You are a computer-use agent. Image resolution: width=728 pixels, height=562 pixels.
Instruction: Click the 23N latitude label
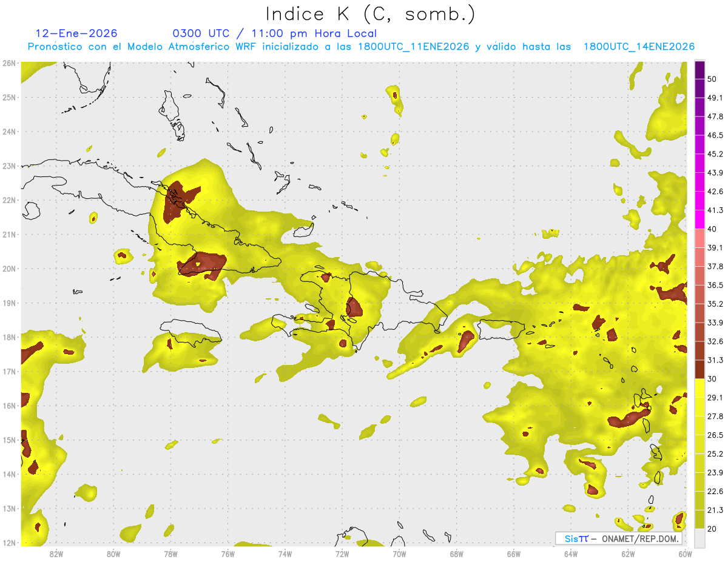[x=9, y=166]
